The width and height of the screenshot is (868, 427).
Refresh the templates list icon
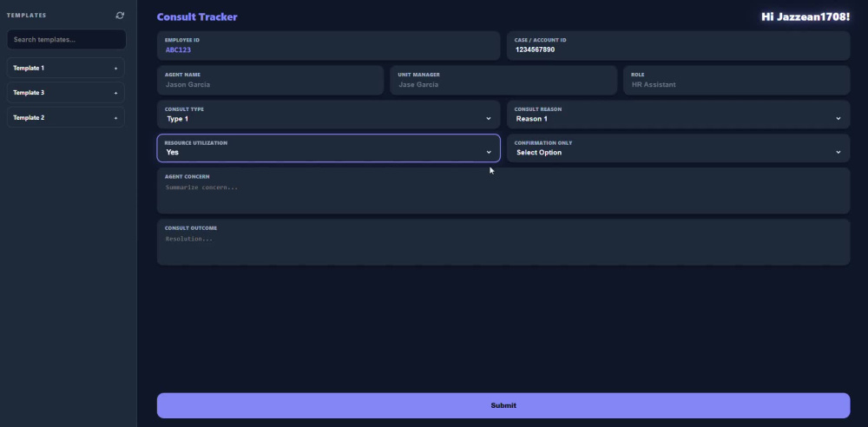(x=120, y=16)
